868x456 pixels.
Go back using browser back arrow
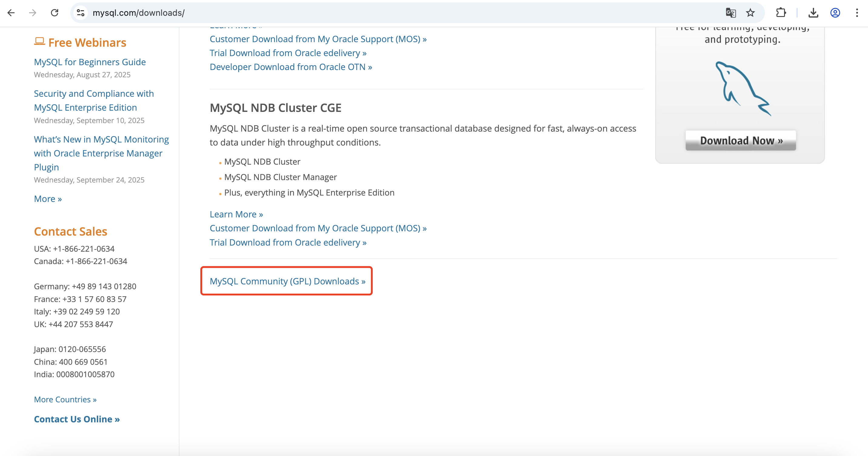[11, 13]
